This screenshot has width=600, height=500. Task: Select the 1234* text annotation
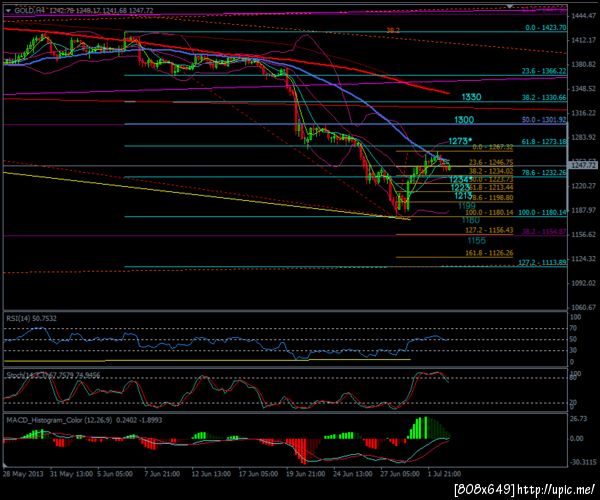click(460, 179)
